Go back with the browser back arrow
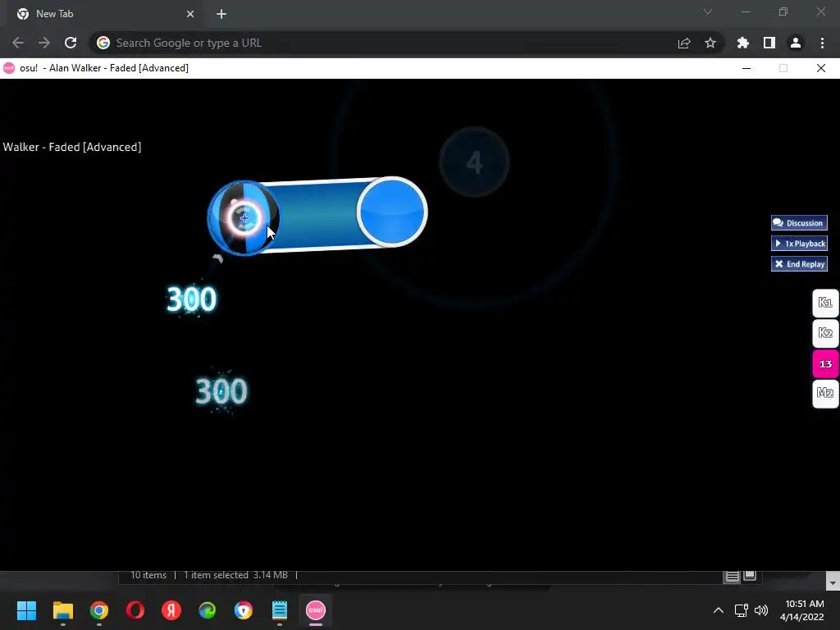This screenshot has height=630, width=840. click(18, 43)
